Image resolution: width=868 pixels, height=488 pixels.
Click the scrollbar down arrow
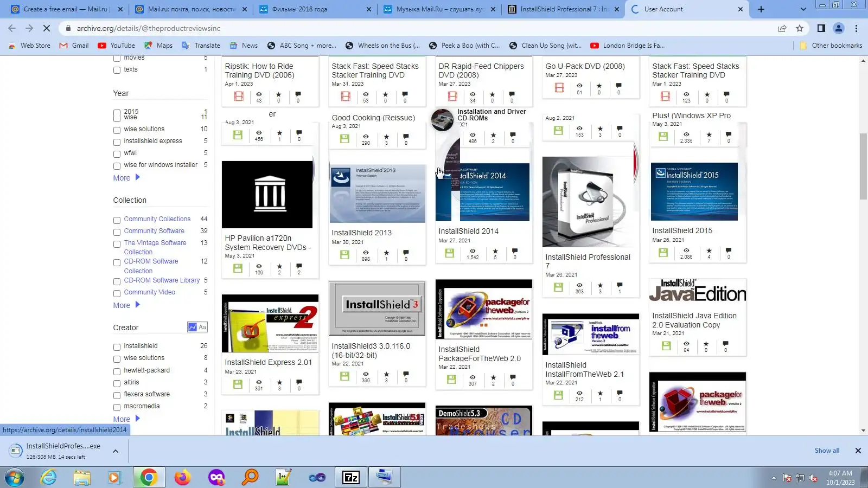pyautogui.click(x=863, y=431)
